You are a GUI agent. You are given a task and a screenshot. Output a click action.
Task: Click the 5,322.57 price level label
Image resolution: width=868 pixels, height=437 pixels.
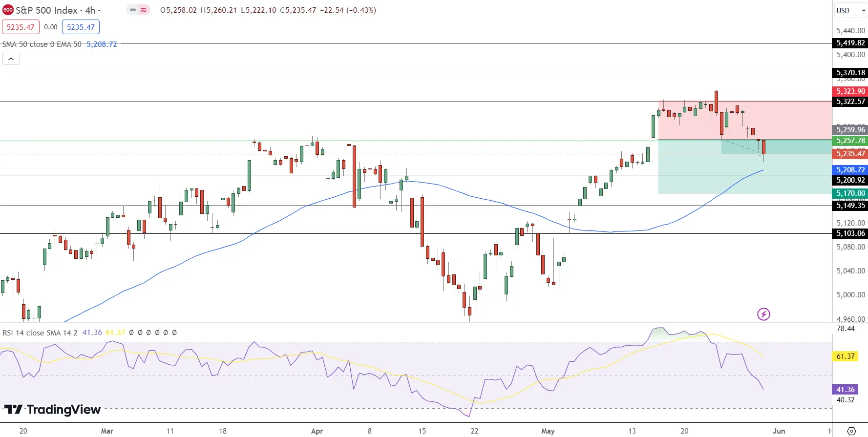[x=850, y=102]
